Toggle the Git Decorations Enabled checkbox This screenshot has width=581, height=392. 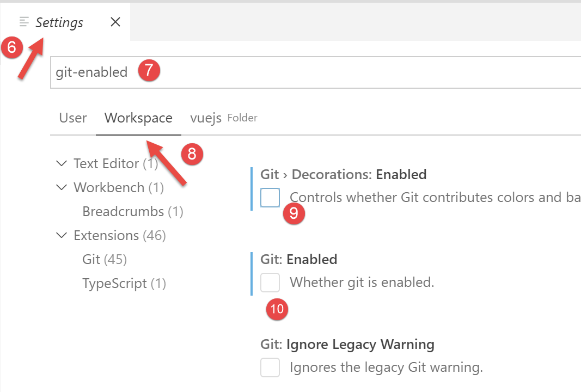coord(270,198)
